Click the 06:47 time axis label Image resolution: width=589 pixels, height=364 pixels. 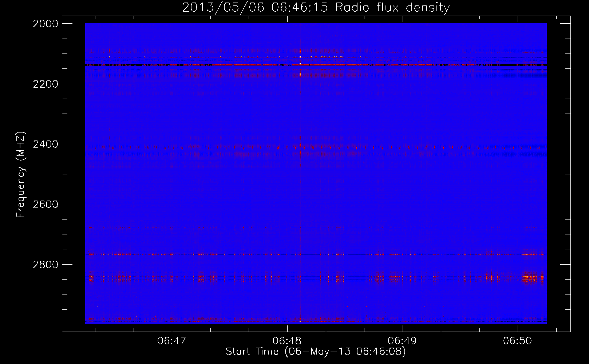point(172,341)
